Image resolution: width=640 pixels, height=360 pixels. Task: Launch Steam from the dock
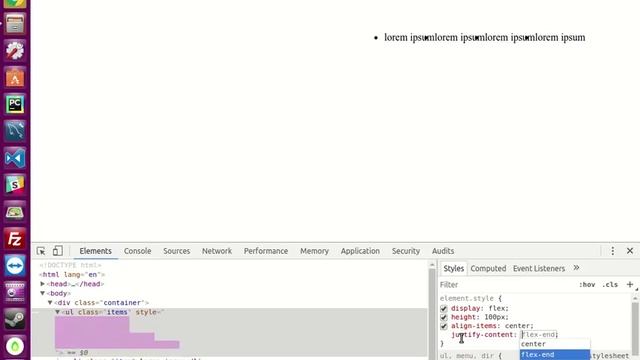(x=15, y=319)
